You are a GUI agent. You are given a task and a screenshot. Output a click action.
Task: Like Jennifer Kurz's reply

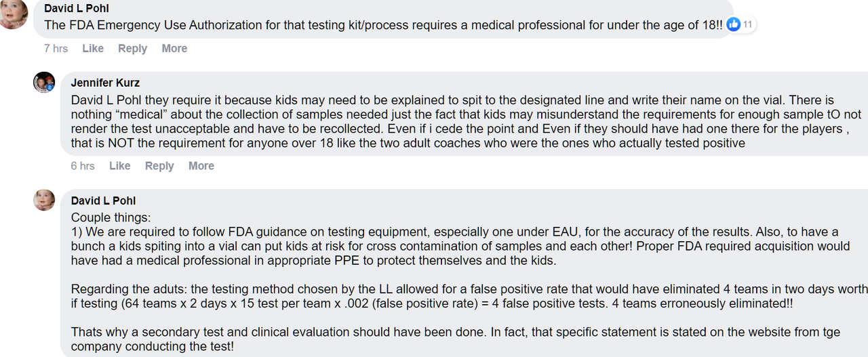[x=119, y=166]
